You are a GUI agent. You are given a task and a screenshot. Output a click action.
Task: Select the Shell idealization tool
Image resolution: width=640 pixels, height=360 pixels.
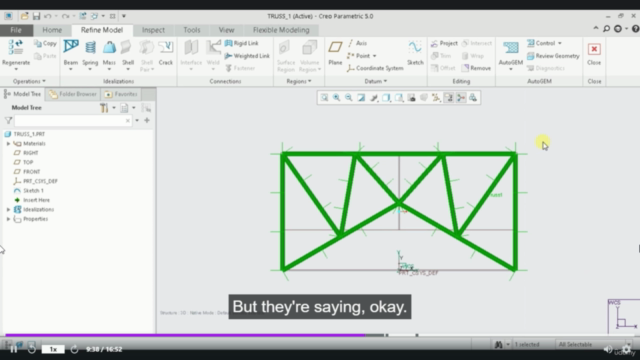[128, 53]
